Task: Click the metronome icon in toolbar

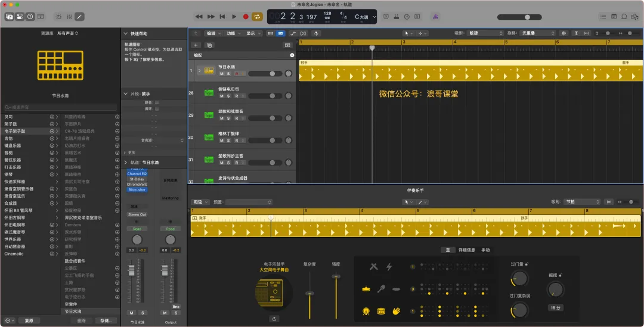Action: click(436, 17)
